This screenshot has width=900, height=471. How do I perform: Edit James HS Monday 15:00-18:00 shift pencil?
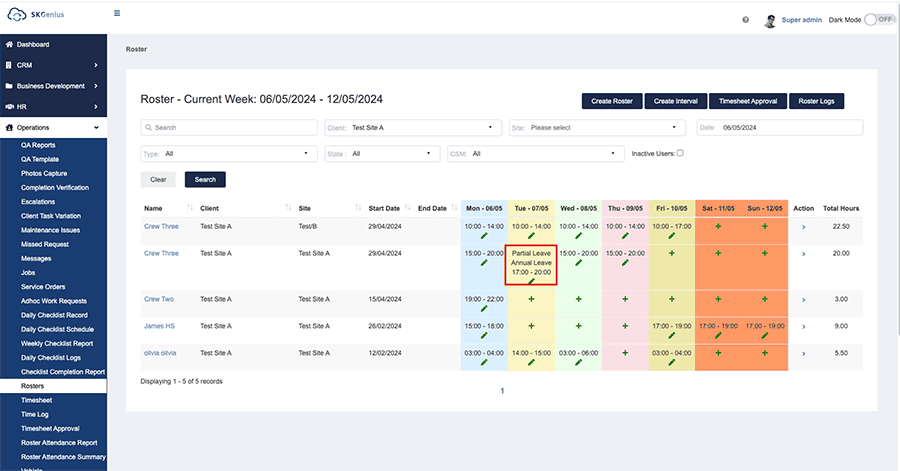484,336
